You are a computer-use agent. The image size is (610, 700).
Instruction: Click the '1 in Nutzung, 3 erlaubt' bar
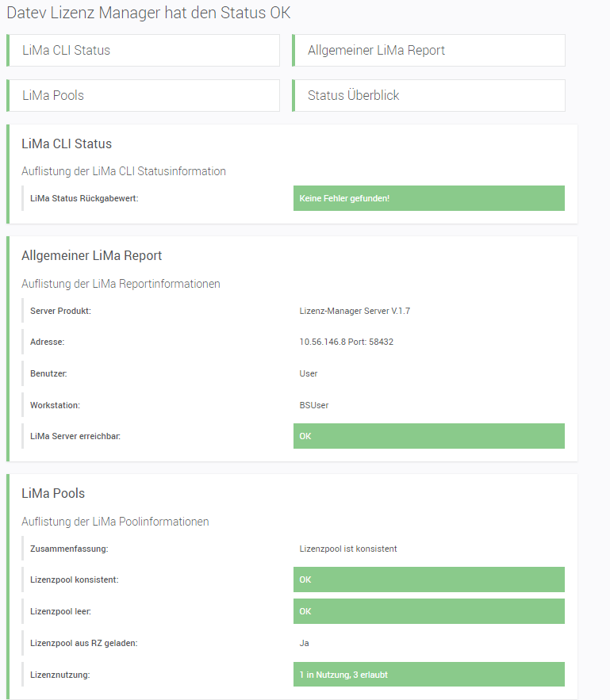(428, 675)
